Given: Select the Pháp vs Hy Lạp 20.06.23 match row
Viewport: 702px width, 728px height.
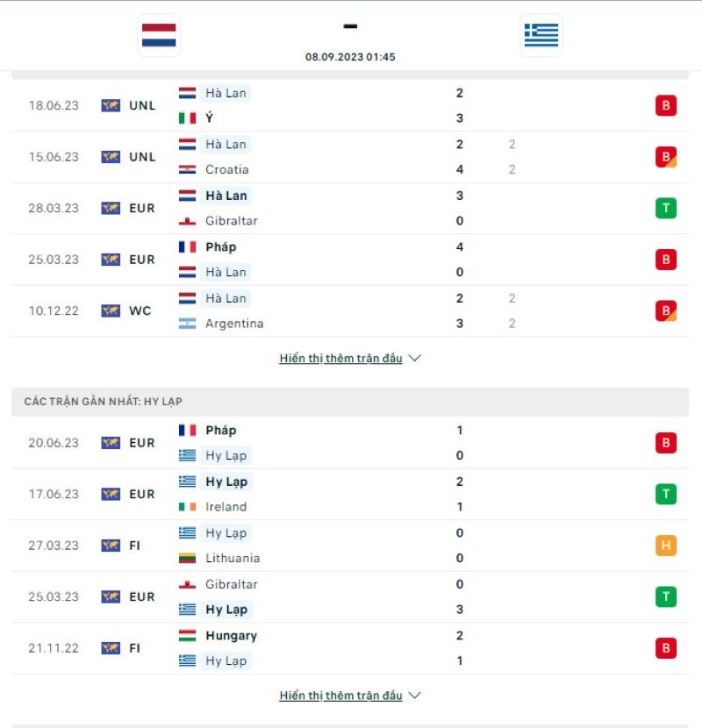Looking at the screenshot, I should (x=351, y=443).
